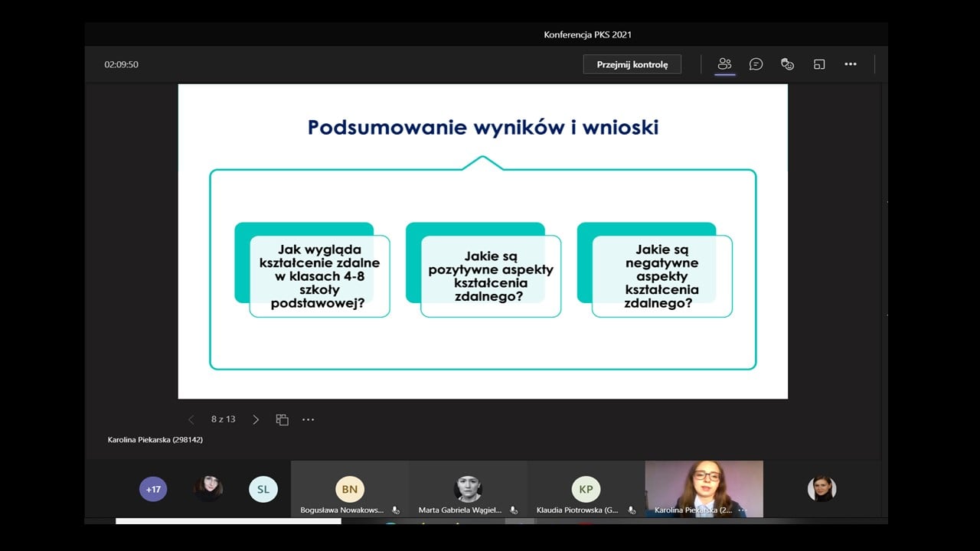Select Marta Gabriela Wągiel participant tile

(468, 490)
